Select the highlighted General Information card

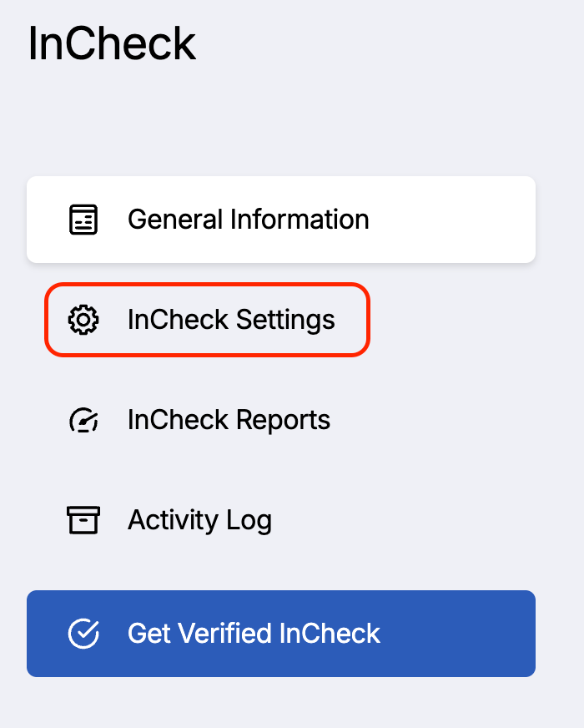(x=281, y=219)
